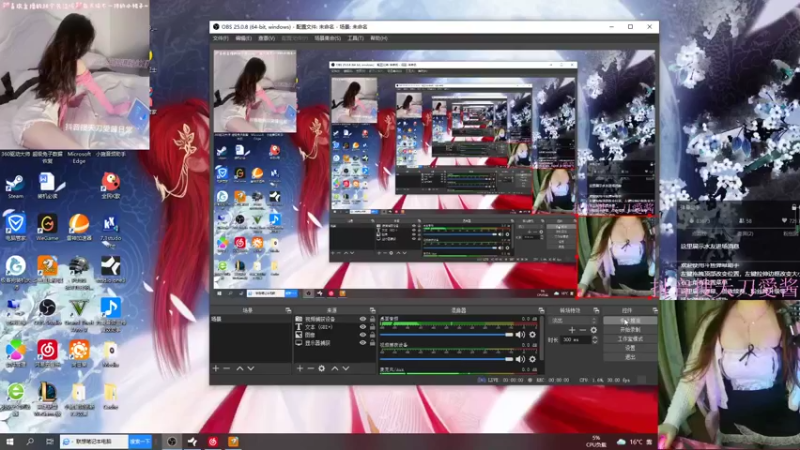This screenshot has width=800, height=450.
Task: Mute the 桌面音频 mixer channel
Action: [520, 335]
